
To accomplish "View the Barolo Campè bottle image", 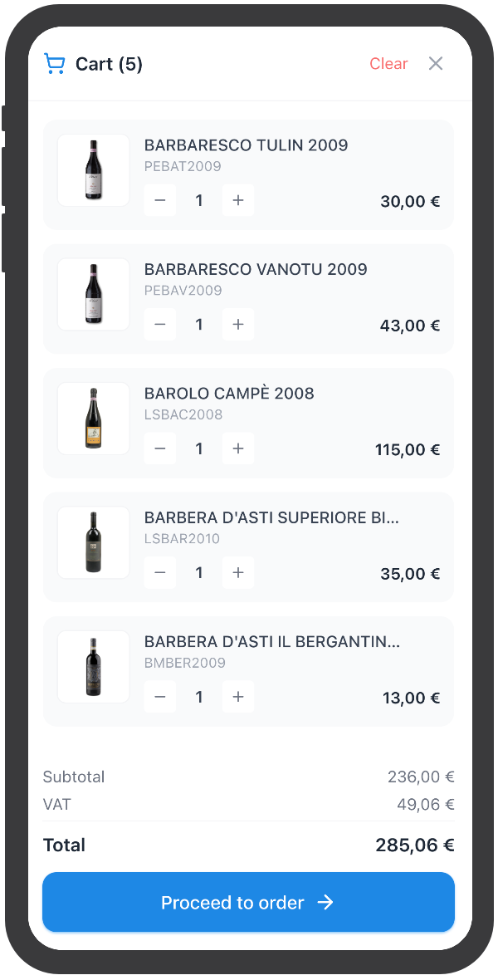I will click(x=93, y=419).
